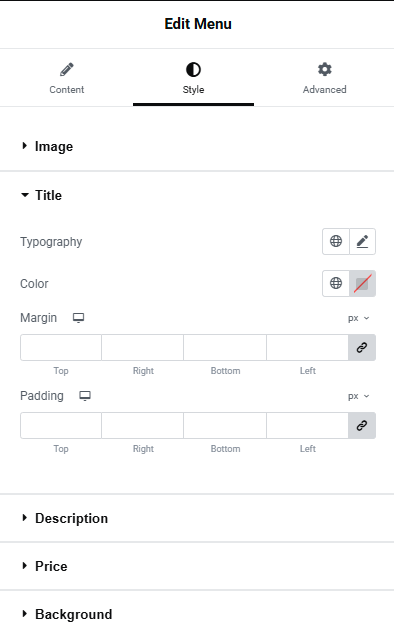Open the Title color picker swatch

(362, 283)
